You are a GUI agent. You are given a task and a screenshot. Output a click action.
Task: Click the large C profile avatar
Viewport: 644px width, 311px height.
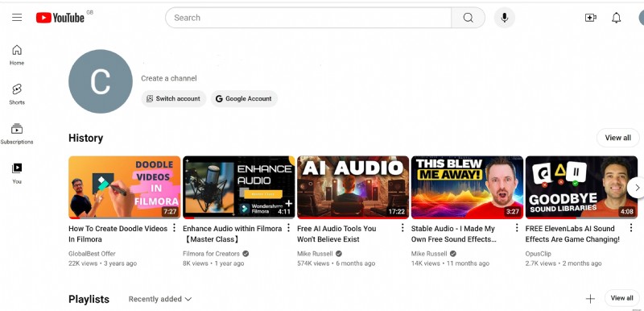point(100,81)
